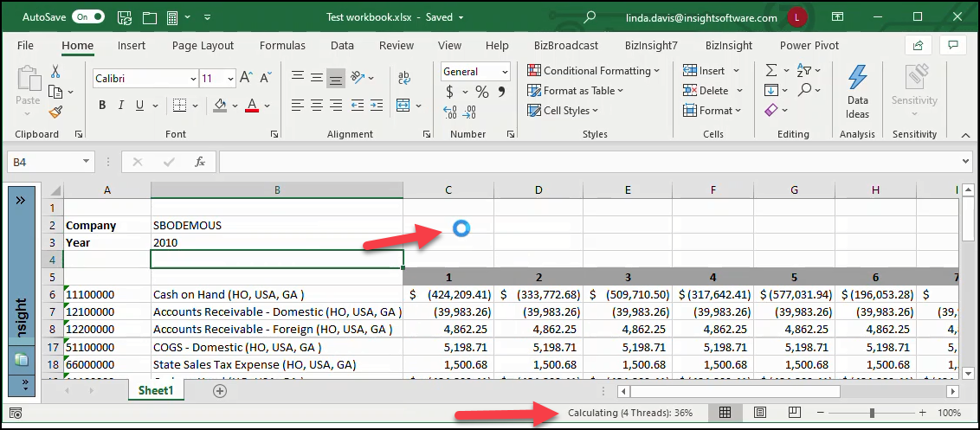The height and width of the screenshot is (430, 980).
Task: Open Find & Select magnifier
Action: click(805, 90)
